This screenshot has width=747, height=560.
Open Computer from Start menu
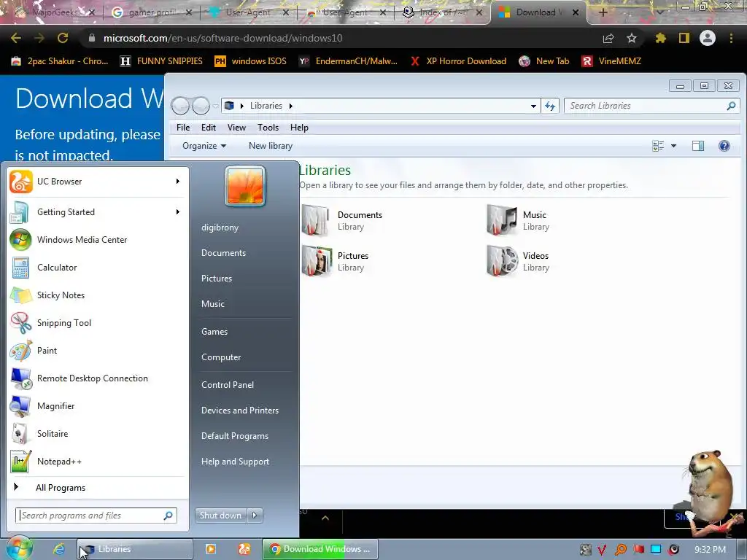click(x=221, y=357)
